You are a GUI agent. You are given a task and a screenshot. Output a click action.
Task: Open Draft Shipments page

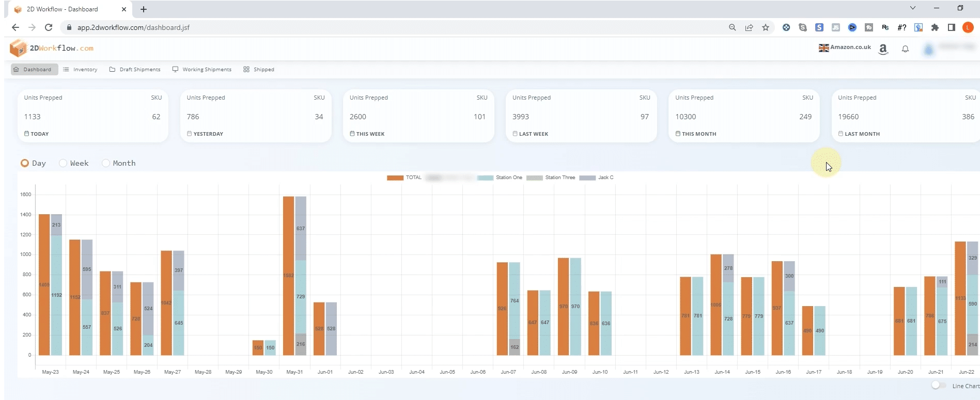(x=135, y=69)
